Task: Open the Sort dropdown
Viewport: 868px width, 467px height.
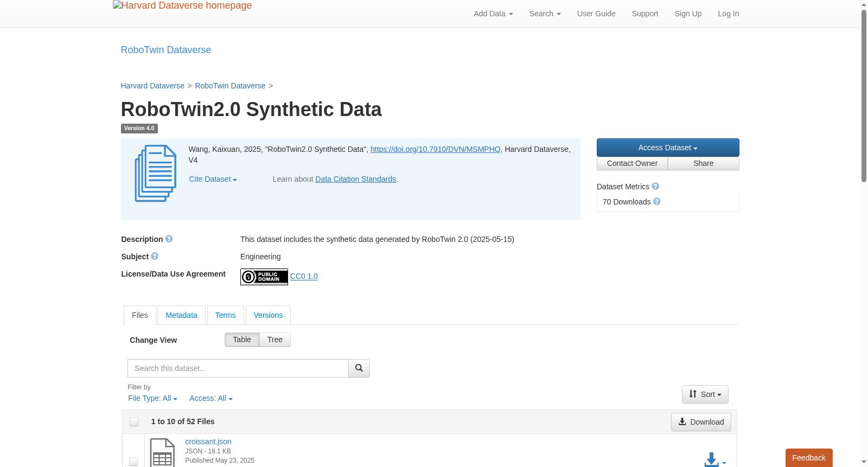Action: (x=705, y=394)
